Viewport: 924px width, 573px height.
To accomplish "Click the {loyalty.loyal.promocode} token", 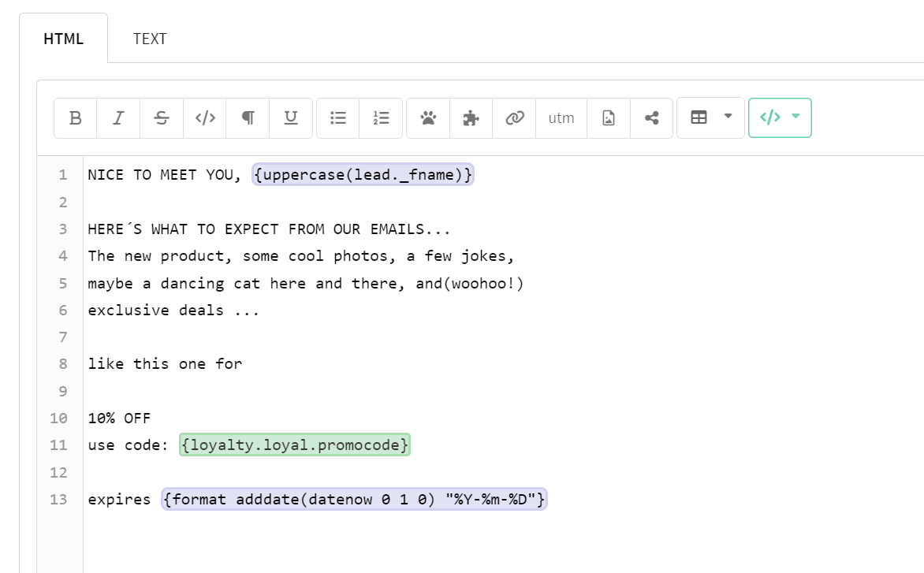I will [x=295, y=445].
